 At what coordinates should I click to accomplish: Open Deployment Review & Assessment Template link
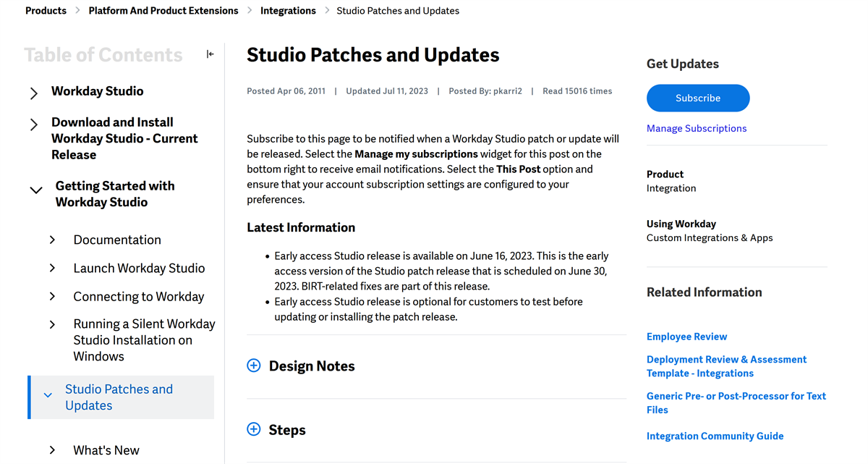726,366
